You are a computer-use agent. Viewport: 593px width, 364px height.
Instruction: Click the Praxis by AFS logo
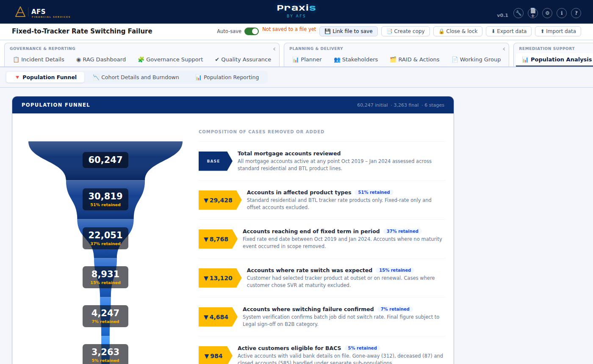(296, 11)
